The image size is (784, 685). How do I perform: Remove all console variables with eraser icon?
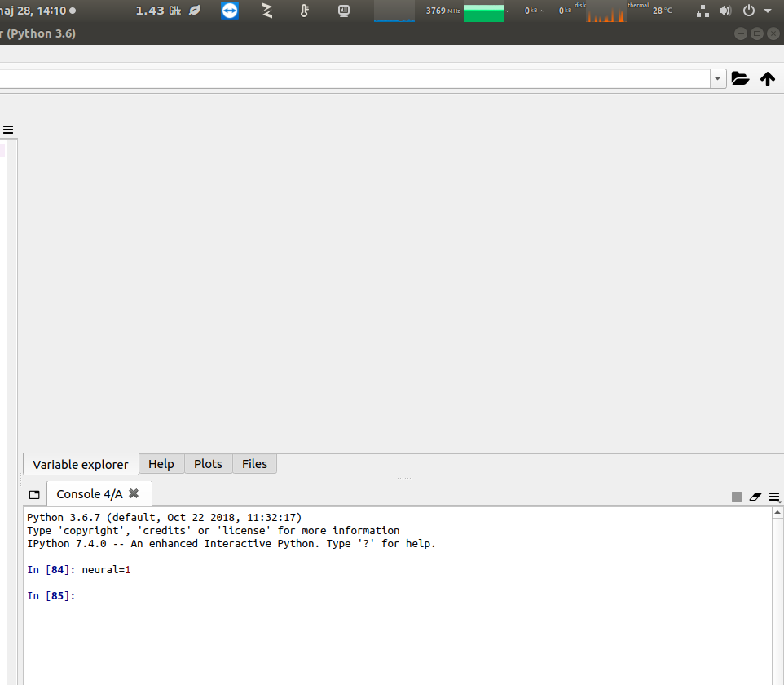(x=755, y=497)
